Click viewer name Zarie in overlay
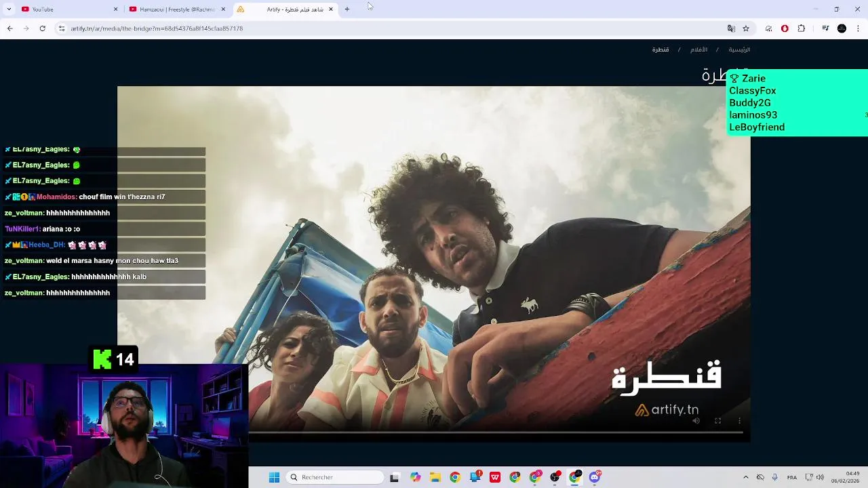This screenshot has width=868, height=488. 753,79
